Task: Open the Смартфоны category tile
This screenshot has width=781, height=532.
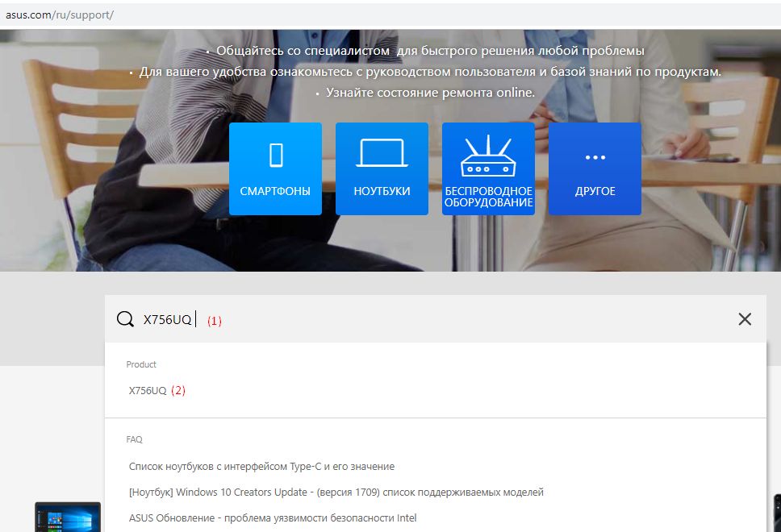Action: point(275,168)
